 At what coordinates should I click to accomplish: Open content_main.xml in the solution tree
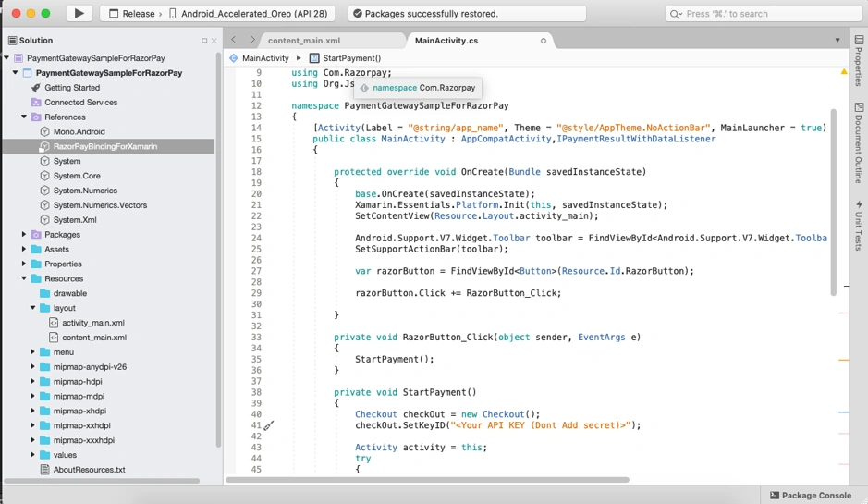pos(94,337)
